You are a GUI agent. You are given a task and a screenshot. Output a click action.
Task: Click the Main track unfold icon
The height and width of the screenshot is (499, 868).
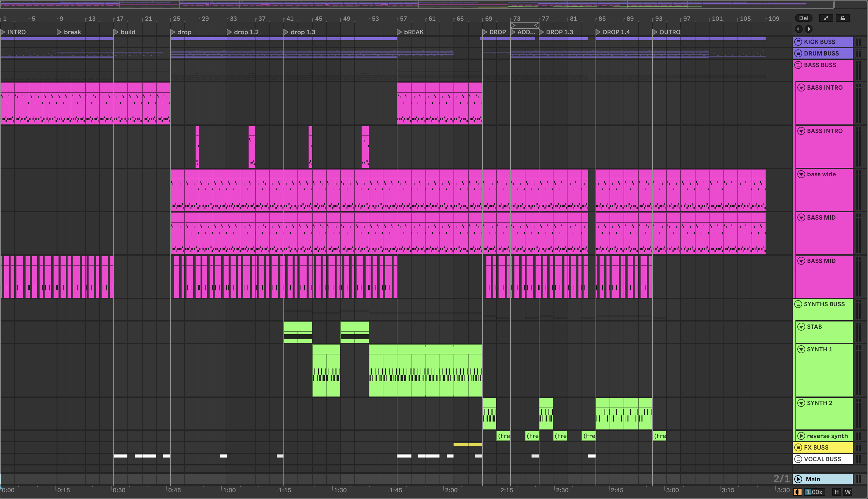[799, 479]
